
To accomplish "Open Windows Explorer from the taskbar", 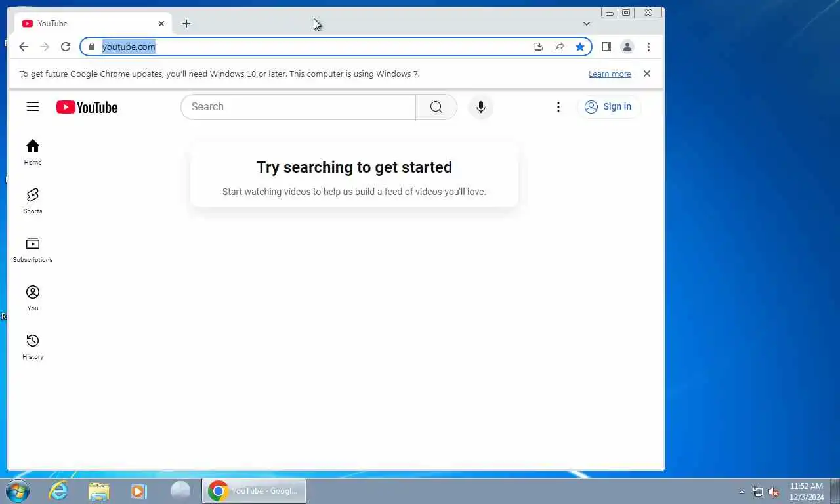I will pos(99,491).
